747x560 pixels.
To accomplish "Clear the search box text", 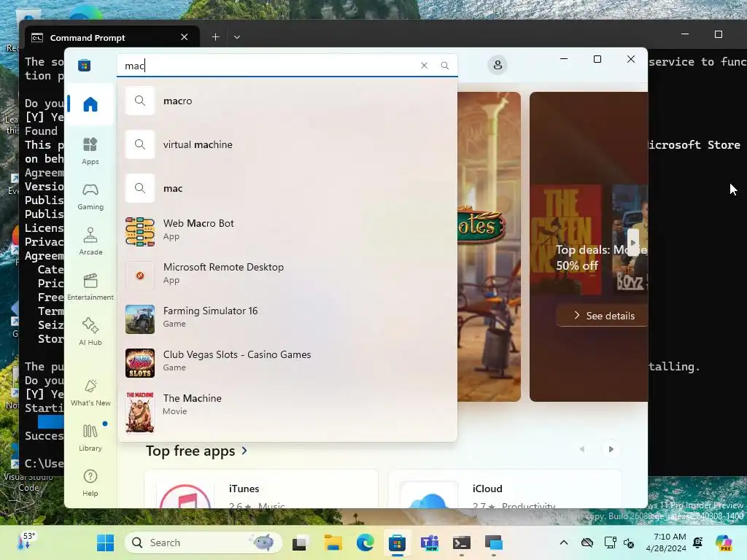I will click(424, 65).
